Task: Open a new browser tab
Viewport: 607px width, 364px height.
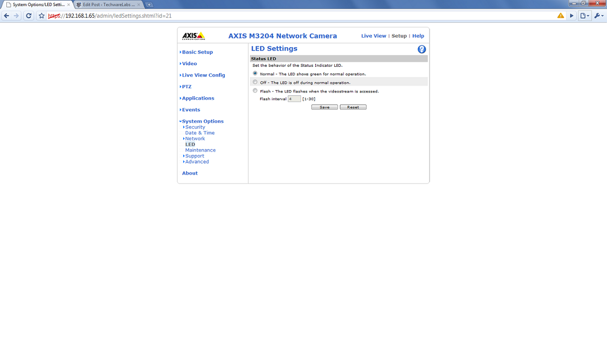Action: click(148, 4)
